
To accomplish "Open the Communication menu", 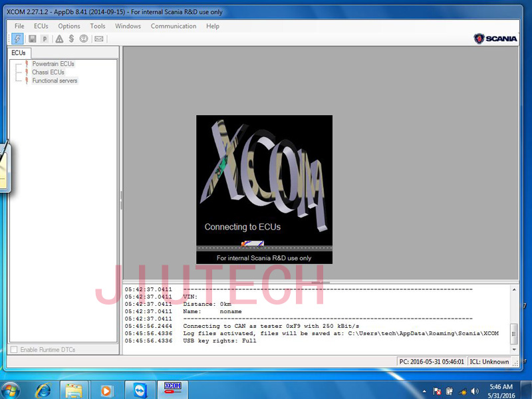I will (174, 26).
